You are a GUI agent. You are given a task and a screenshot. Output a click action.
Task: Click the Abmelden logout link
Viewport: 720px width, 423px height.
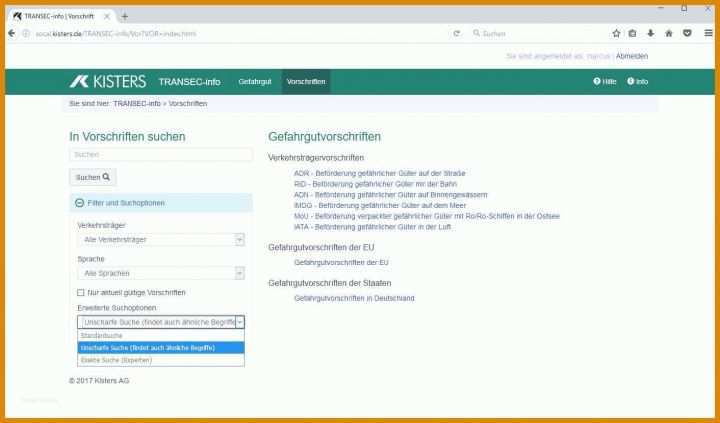pyautogui.click(x=632, y=56)
